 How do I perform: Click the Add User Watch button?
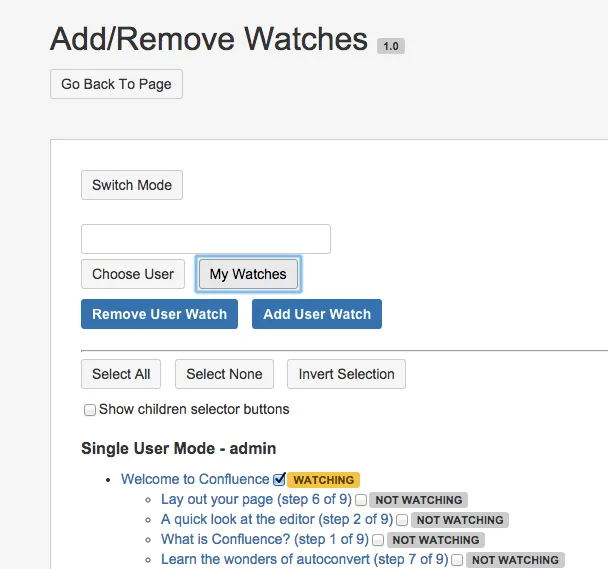[x=317, y=314]
